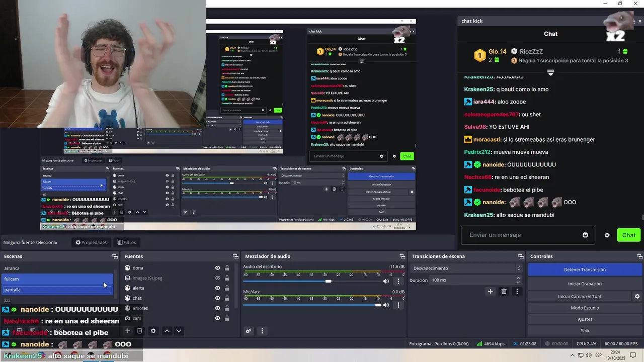The height and width of the screenshot is (362, 644).
Task: Click the image icon for images (9).jpeg
Action: [127, 278]
